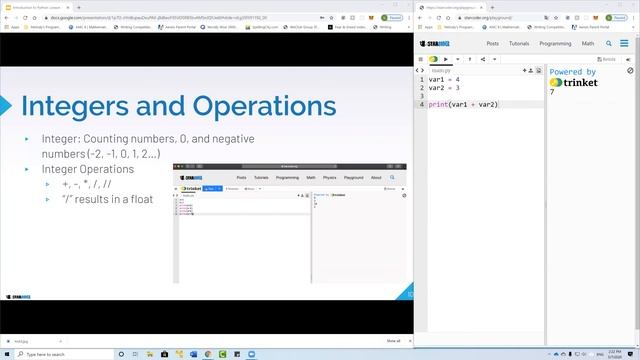Click the Windows taskbar search box
Screen dimensions: 640x360
click(65, 354)
